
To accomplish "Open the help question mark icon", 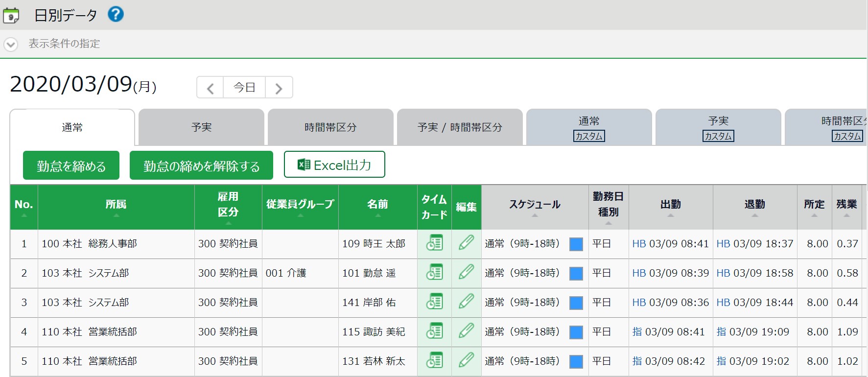I will point(116,15).
